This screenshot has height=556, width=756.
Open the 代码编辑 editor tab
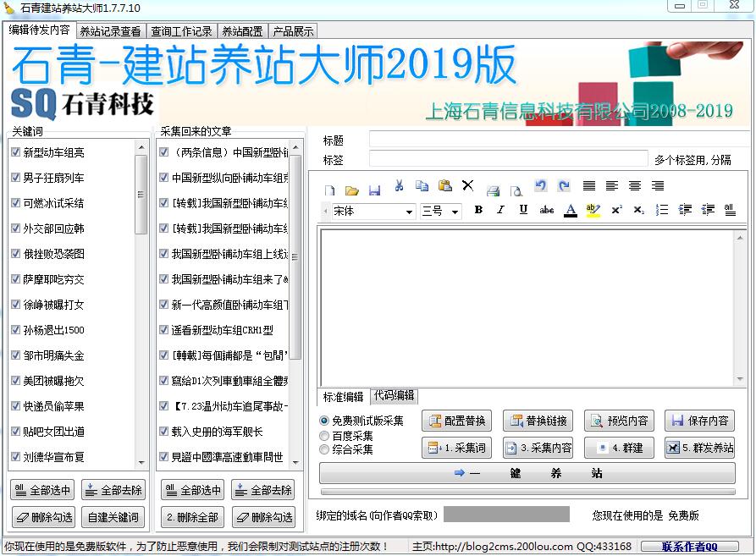tap(395, 396)
